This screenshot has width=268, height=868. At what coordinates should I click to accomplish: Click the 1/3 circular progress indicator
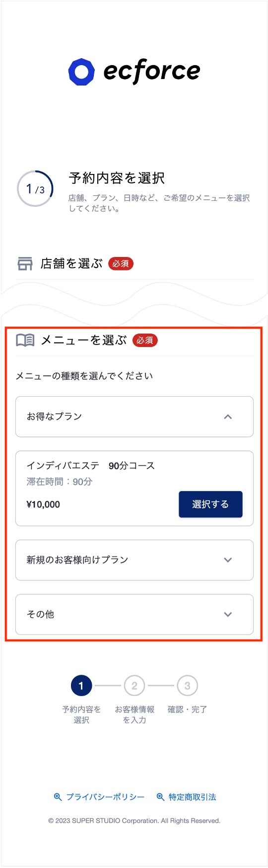(x=35, y=189)
